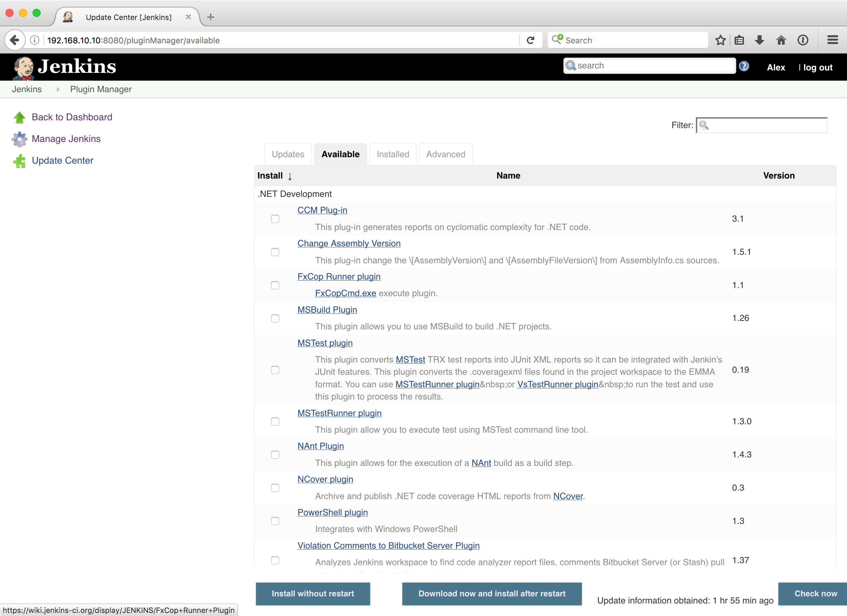Open the downloads arrow icon
Screen dimensions: 847x616
coord(759,40)
